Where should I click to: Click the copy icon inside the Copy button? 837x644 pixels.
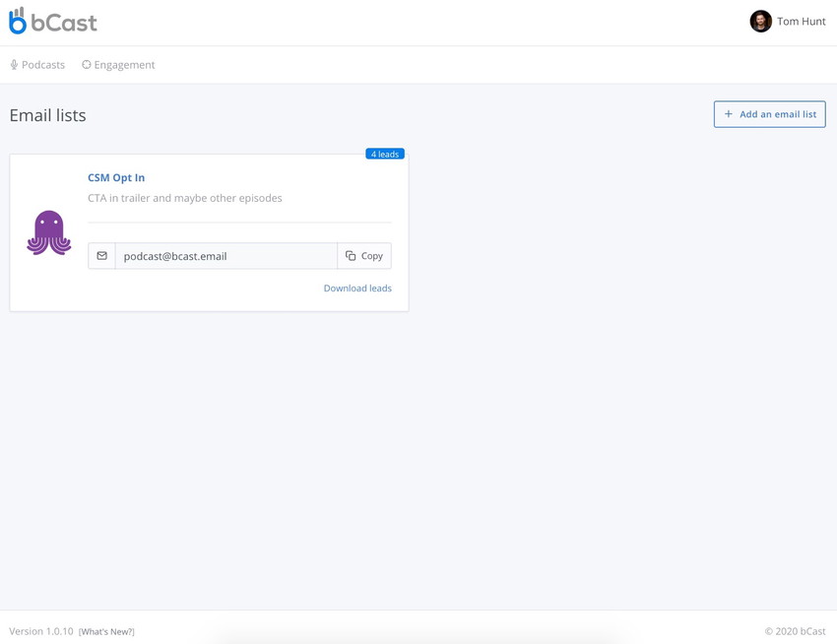(351, 255)
